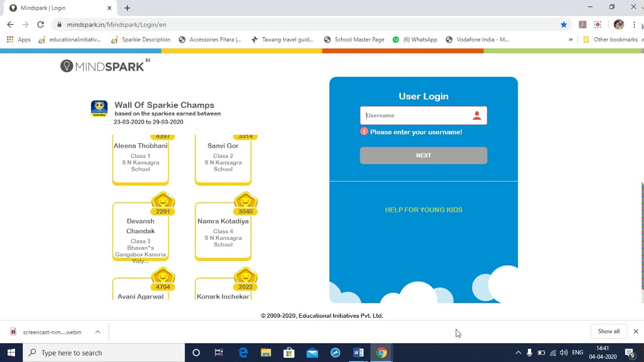644x362 pixels.
Task: Open a new browser tab
Action: [x=127, y=8]
